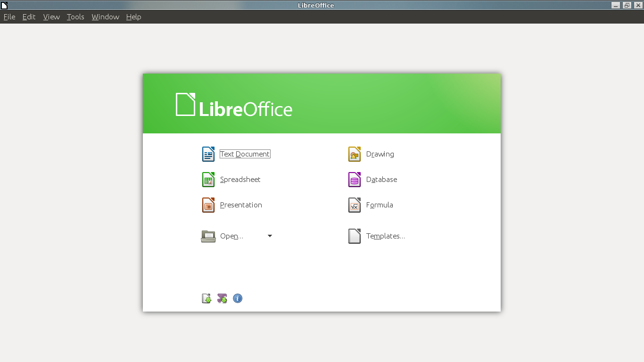The width and height of the screenshot is (644, 362).
Task: Open a new Drawing document
Action: [x=380, y=154]
